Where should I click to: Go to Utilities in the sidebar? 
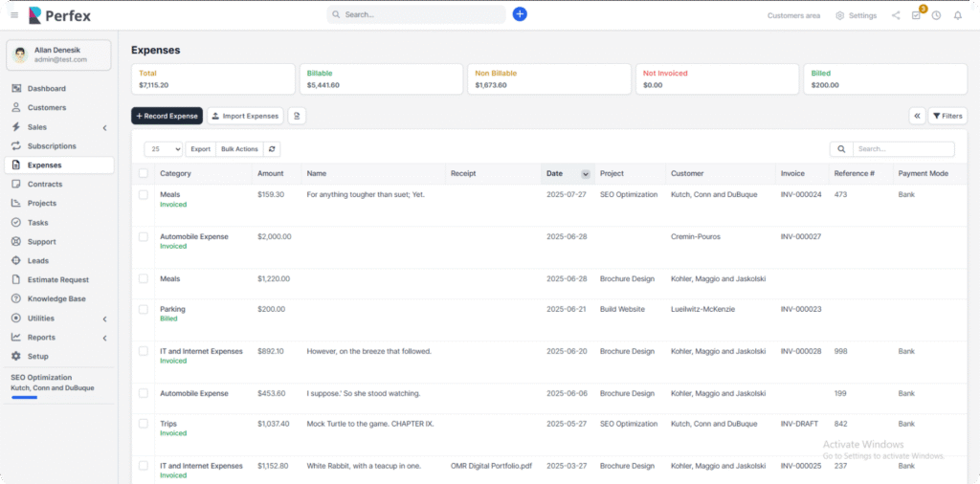click(58, 318)
